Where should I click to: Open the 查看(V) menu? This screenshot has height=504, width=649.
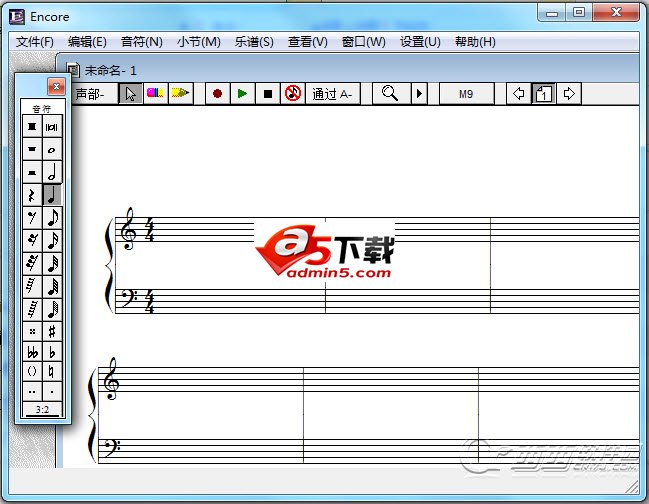(x=308, y=42)
